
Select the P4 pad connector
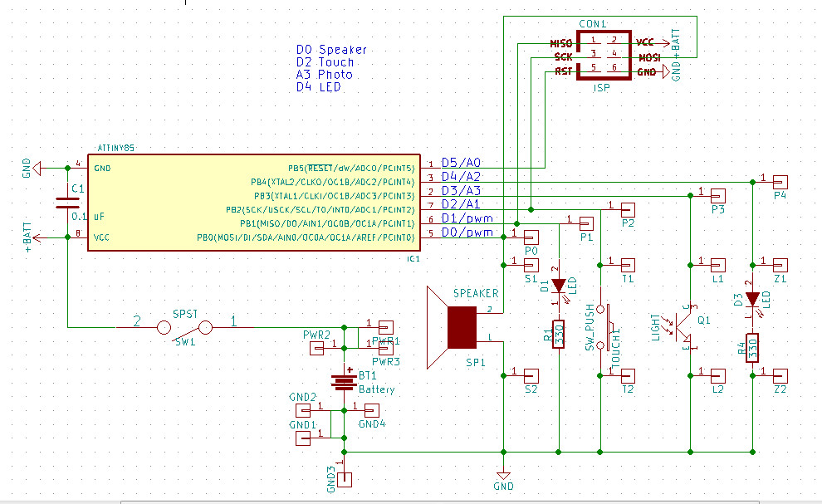(x=780, y=182)
